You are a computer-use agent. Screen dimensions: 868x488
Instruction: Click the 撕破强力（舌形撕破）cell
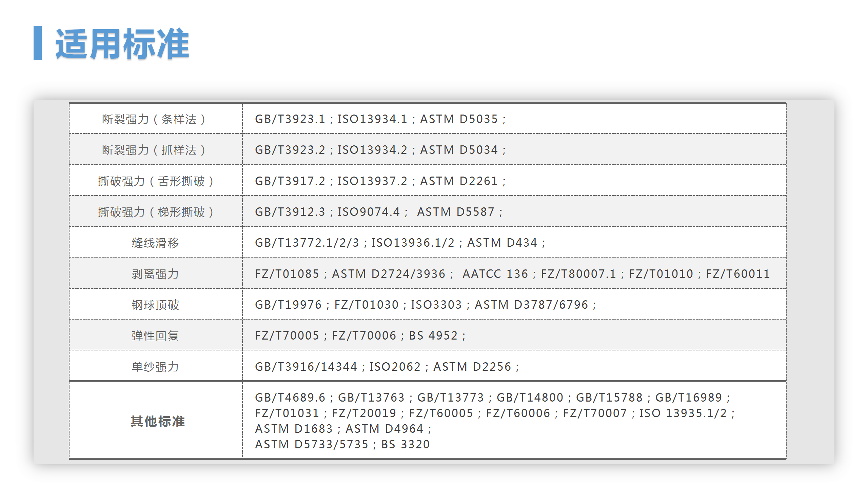coord(155,181)
